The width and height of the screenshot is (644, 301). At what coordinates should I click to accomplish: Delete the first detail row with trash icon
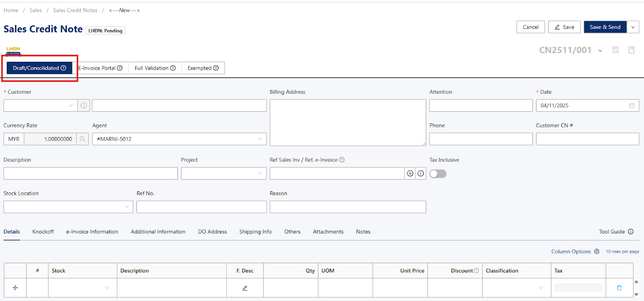point(619,288)
